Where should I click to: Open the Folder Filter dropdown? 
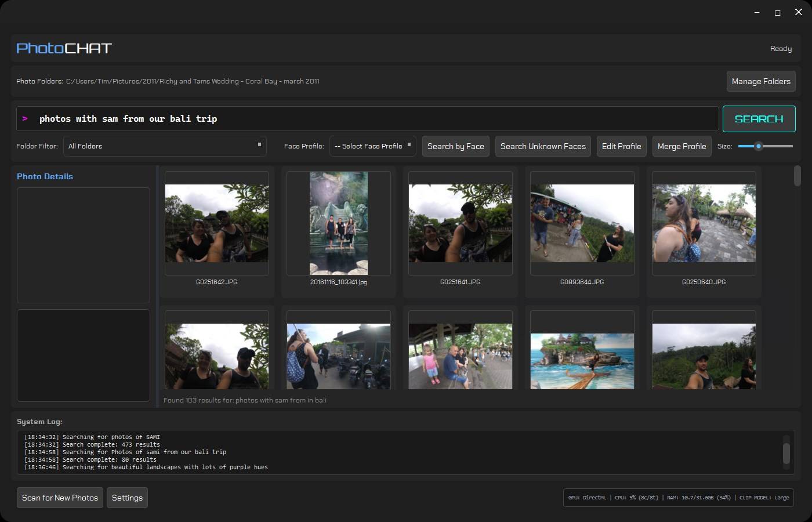pyautogui.click(x=164, y=146)
